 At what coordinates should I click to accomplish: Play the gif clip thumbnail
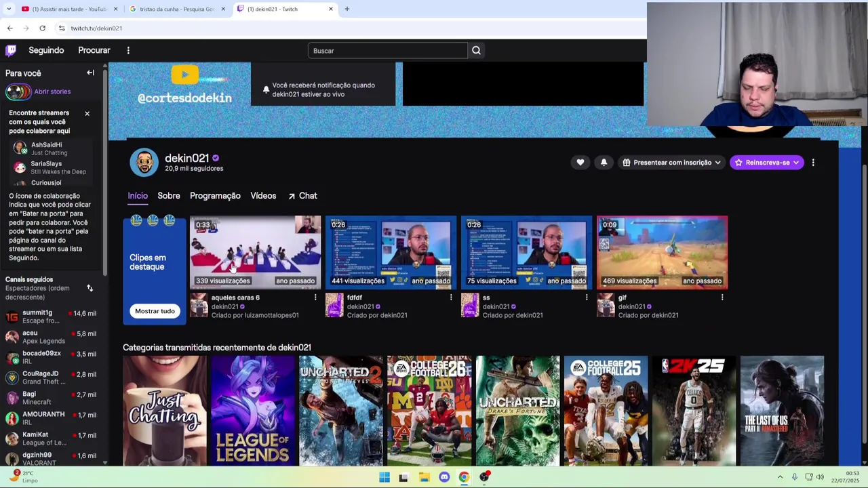pyautogui.click(x=662, y=252)
